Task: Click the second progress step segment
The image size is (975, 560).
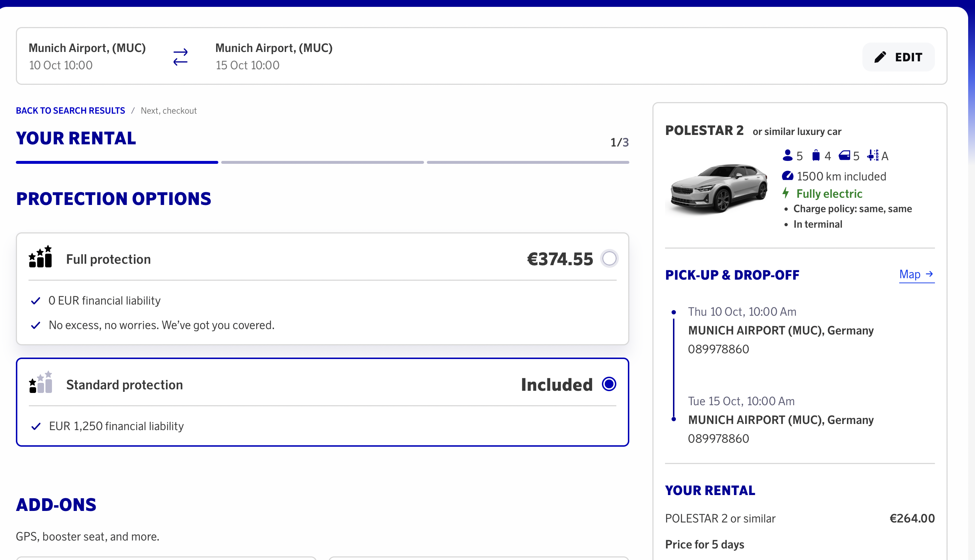Action: tap(322, 162)
